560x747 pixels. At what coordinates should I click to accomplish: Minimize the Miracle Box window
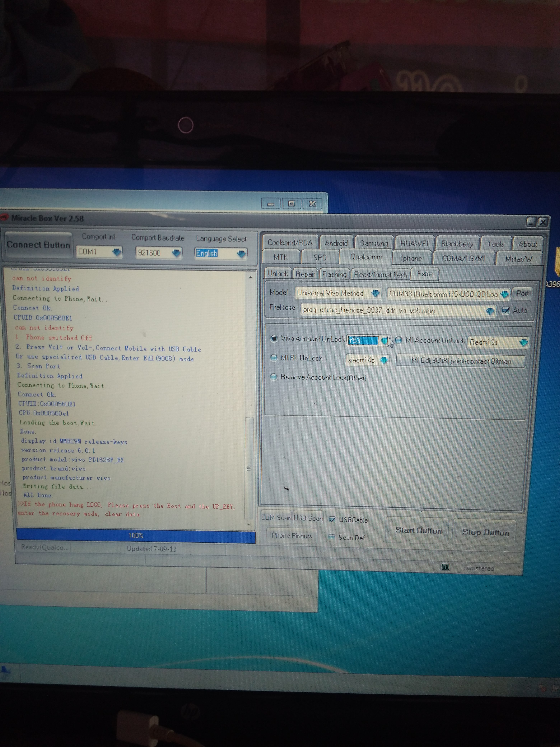point(531,222)
